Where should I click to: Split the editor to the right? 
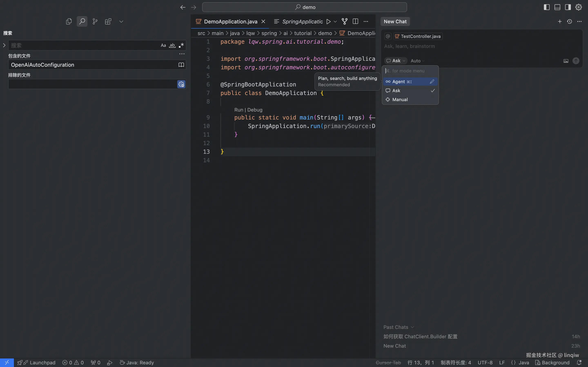[355, 21]
